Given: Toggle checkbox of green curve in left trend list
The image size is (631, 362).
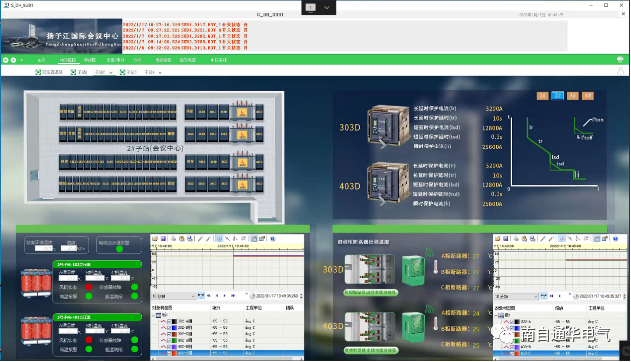Looking at the screenshot, I should 169,340.
